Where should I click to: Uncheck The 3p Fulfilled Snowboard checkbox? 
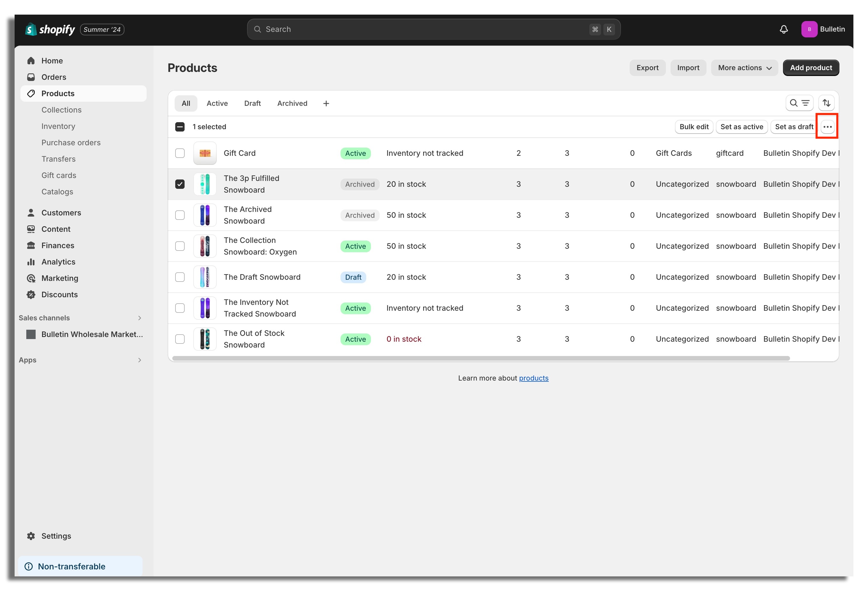tap(180, 184)
